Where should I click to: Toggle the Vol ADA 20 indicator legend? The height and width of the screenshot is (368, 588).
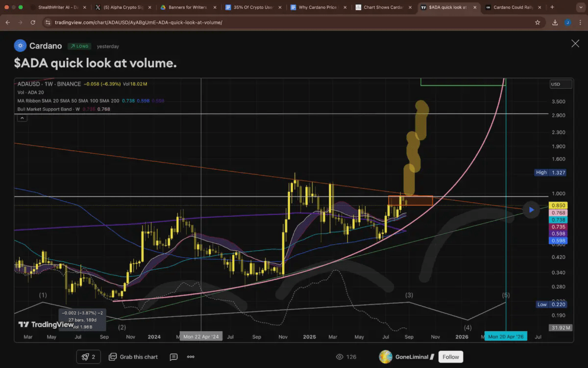click(29, 92)
